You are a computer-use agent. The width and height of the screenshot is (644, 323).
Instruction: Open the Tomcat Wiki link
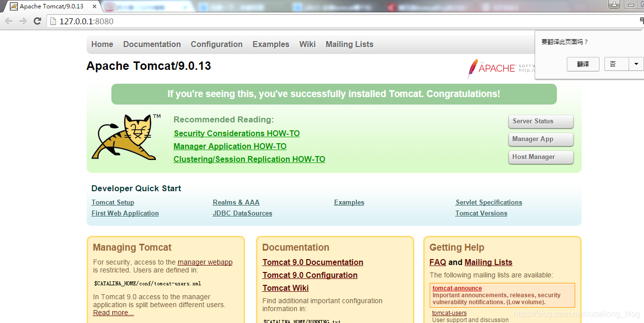pos(286,288)
